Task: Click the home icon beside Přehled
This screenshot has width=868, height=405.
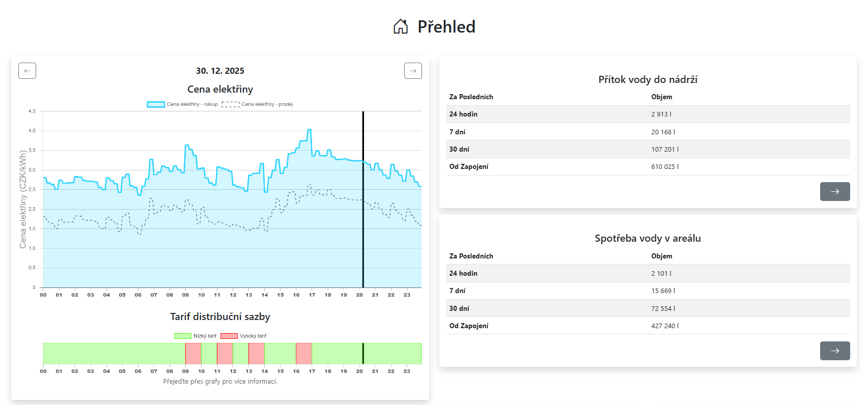Action: 401,26
